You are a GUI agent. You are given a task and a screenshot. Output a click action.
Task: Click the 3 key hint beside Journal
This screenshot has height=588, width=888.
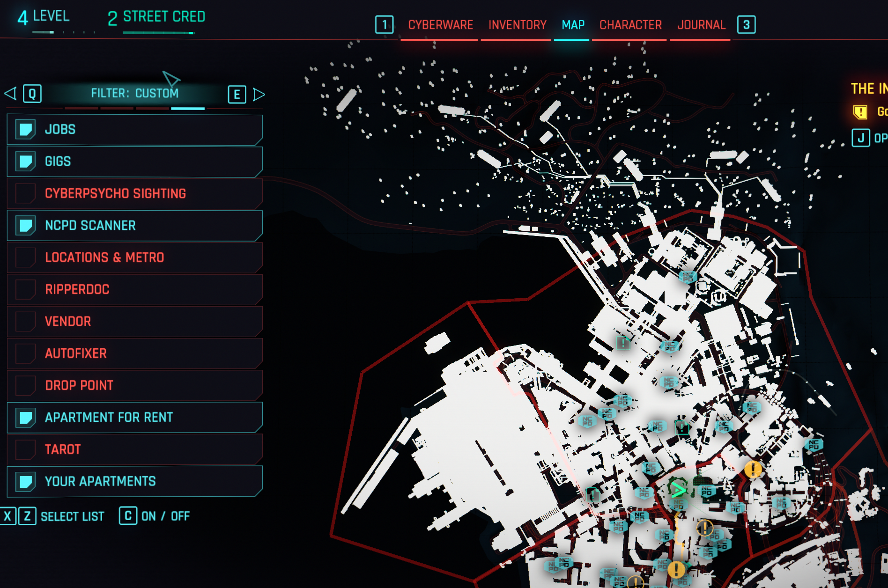[747, 24]
